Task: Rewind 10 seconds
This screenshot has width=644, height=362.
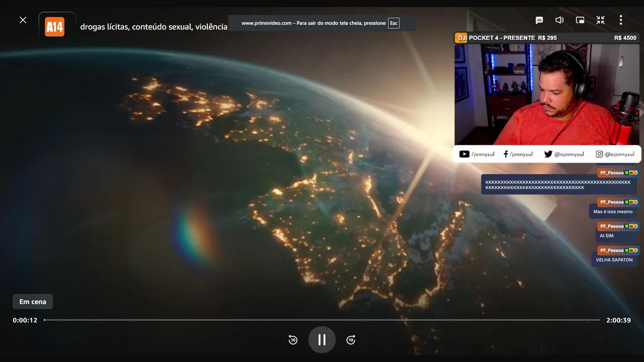Action: click(x=293, y=340)
